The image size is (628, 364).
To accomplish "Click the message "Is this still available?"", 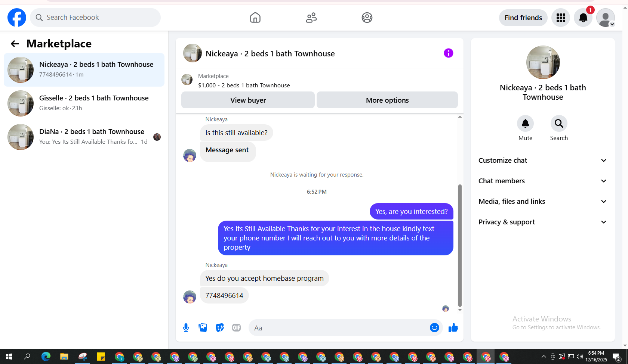I will [x=237, y=133].
